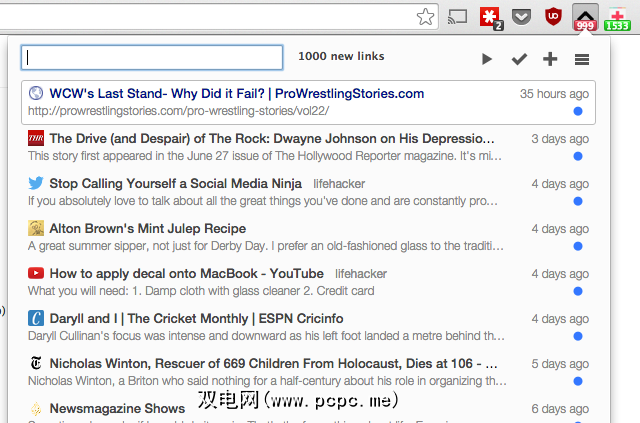This screenshot has width=640, height=423.
Task: Open Stop Calling Yourself a Social Media Ninja
Action: [176, 184]
